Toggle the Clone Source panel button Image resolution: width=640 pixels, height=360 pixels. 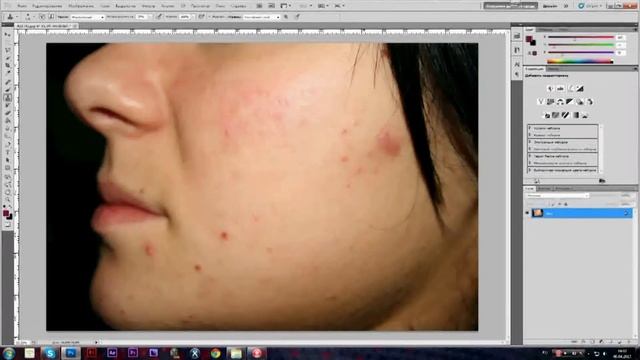[x=51, y=17]
